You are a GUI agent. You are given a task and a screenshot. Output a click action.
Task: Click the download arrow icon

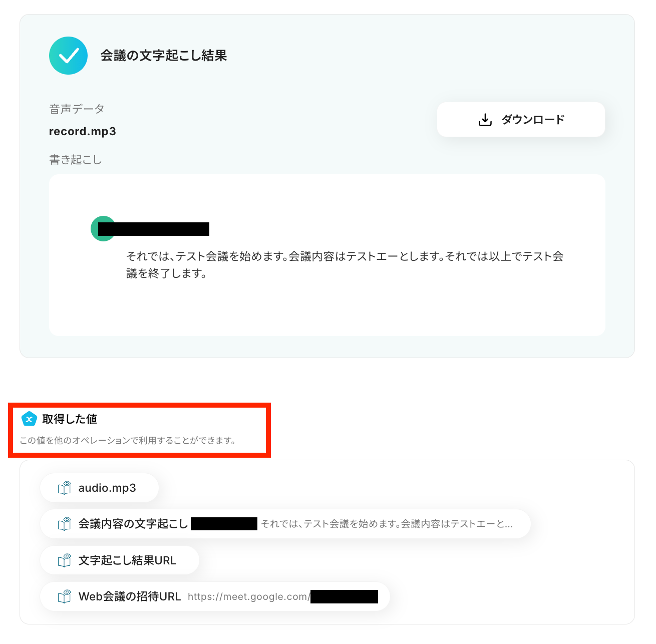tap(485, 120)
